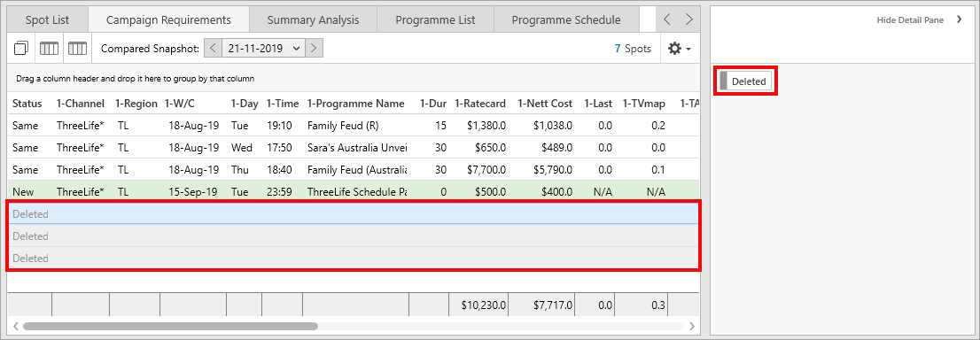Click the horizontal scrollbar right arrow
The image size is (980, 340).
coord(691,326)
